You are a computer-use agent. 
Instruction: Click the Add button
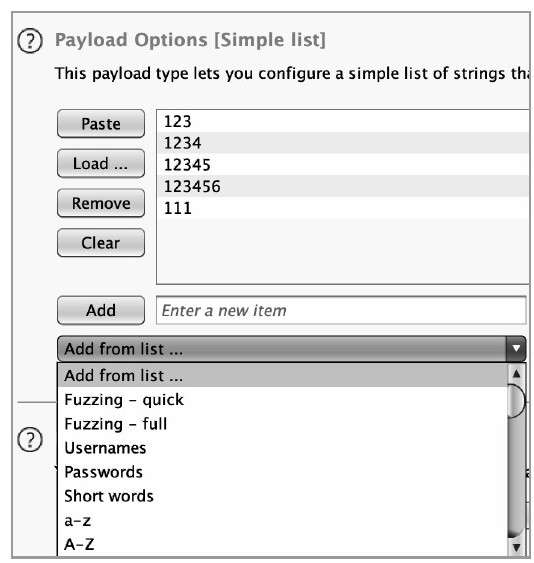(101, 310)
